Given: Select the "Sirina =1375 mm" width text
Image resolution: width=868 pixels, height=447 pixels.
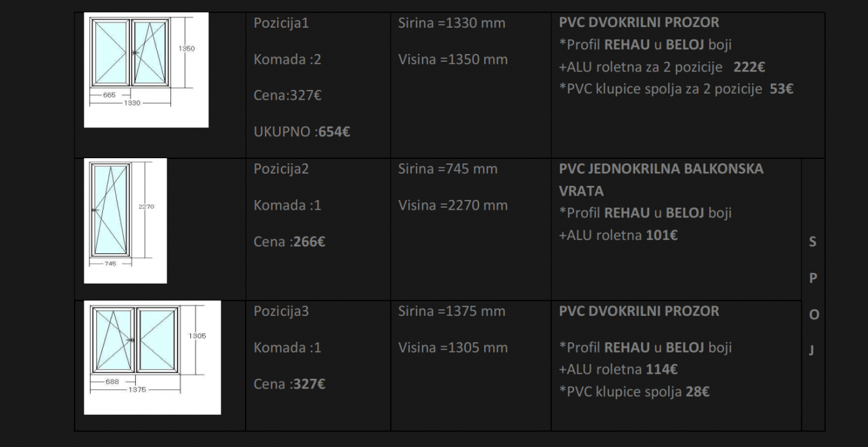Looking at the screenshot, I should [451, 311].
